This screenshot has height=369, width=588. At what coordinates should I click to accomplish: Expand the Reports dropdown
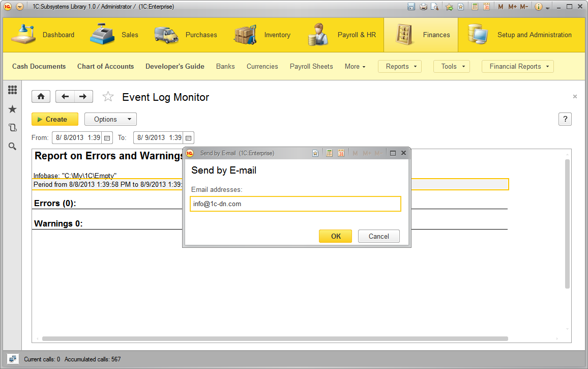[x=400, y=67]
